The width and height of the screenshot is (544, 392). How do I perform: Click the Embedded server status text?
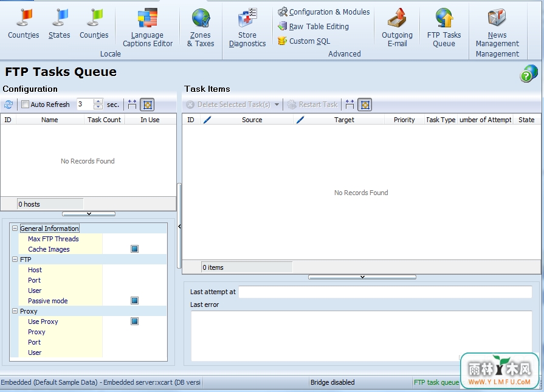[x=101, y=382]
